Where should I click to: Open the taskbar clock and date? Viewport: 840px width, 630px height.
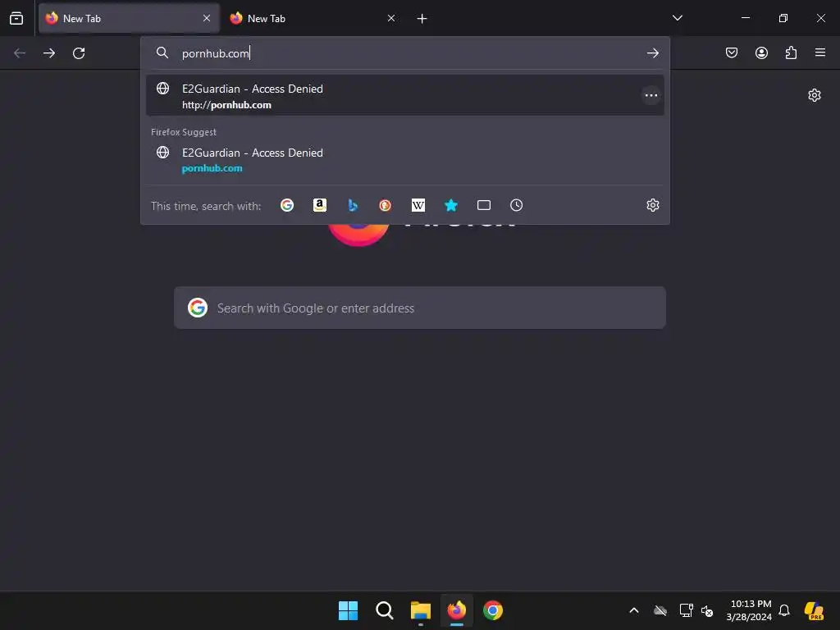[749, 610]
